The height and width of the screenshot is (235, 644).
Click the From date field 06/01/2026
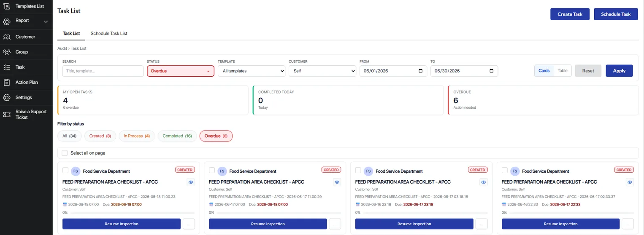[x=393, y=71]
